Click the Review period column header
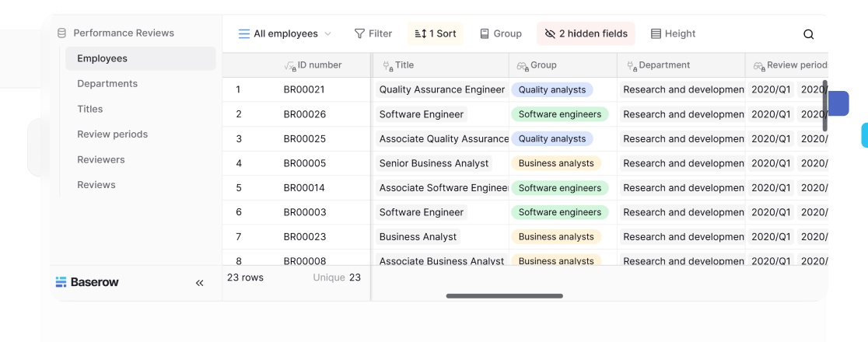 tap(786, 65)
